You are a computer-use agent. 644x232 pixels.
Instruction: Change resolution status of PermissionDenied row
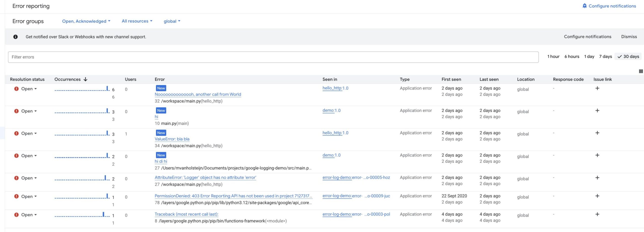pyautogui.click(x=29, y=196)
